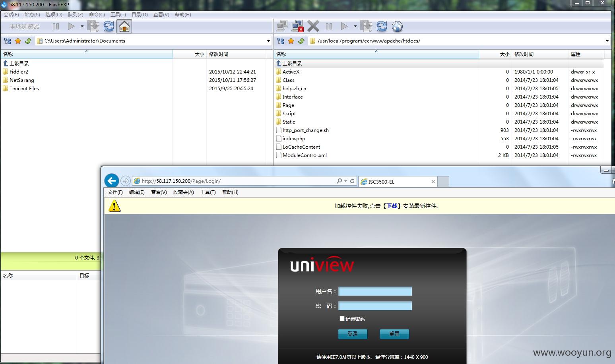This screenshot has height=364, width=615.
Task: Click the browser back arrow button
Action: coord(112,180)
